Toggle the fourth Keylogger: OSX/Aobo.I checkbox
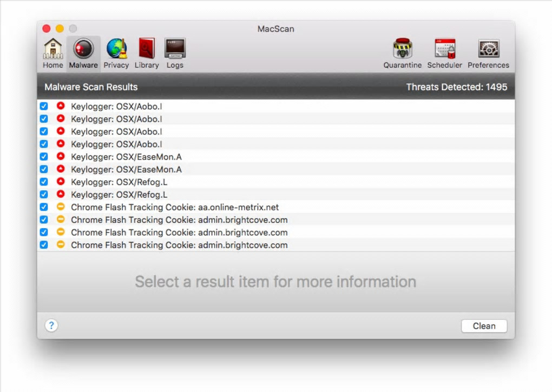This screenshot has height=392, width=552. [44, 144]
